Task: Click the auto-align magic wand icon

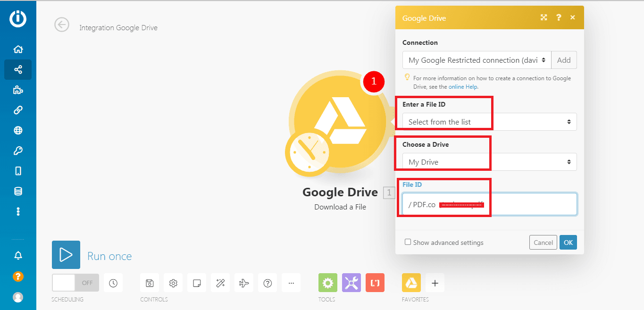Action: [x=220, y=283]
